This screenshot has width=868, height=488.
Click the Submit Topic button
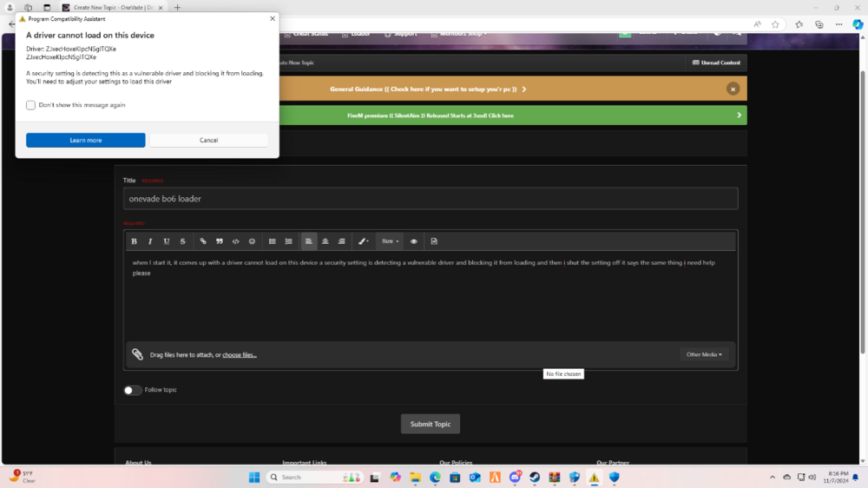pos(431,424)
